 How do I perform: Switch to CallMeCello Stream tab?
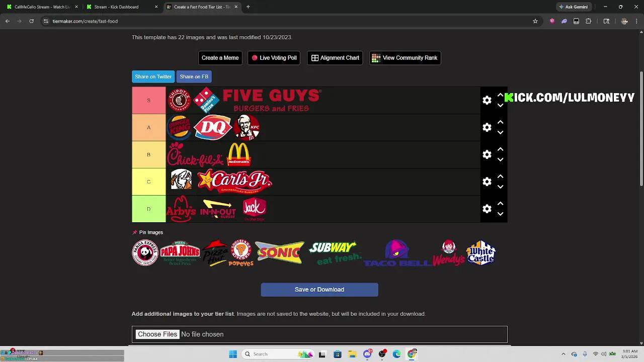(x=41, y=7)
